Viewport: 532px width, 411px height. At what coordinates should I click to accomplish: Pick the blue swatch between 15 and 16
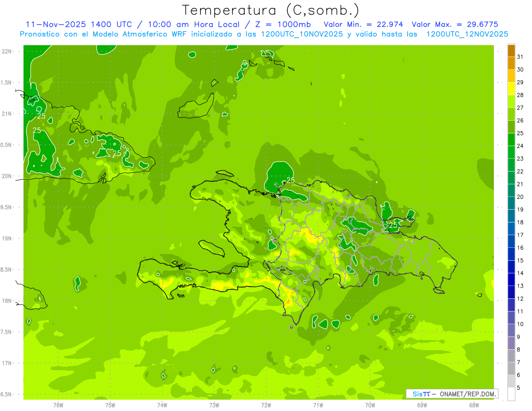(511, 254)
